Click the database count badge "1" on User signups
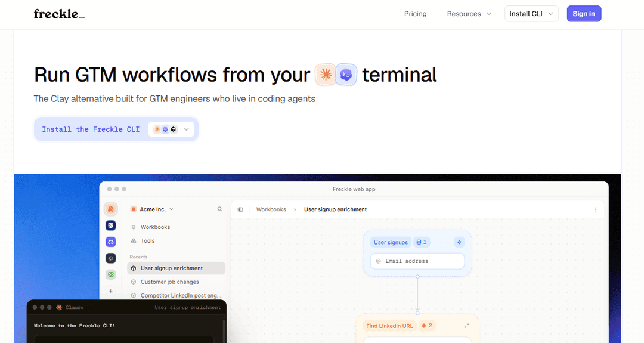Image resolution: width=644 pixels, height=343 pixels. [422, 242]
